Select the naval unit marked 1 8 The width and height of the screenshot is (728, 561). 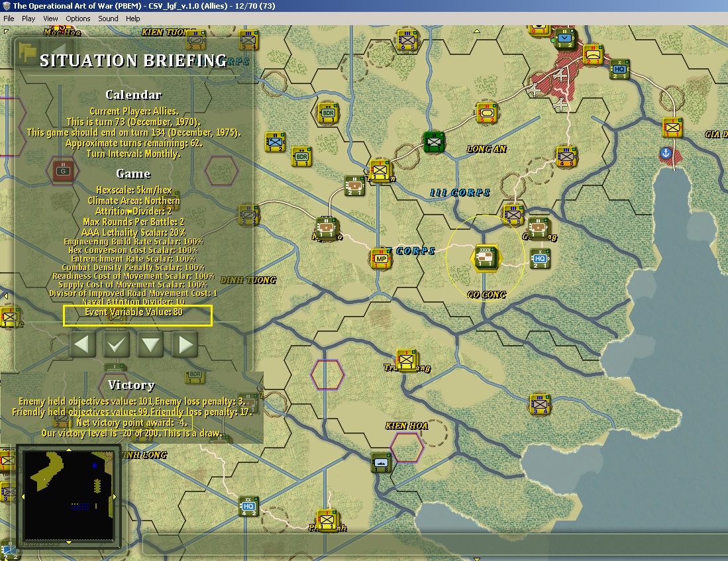coord(381,462)
